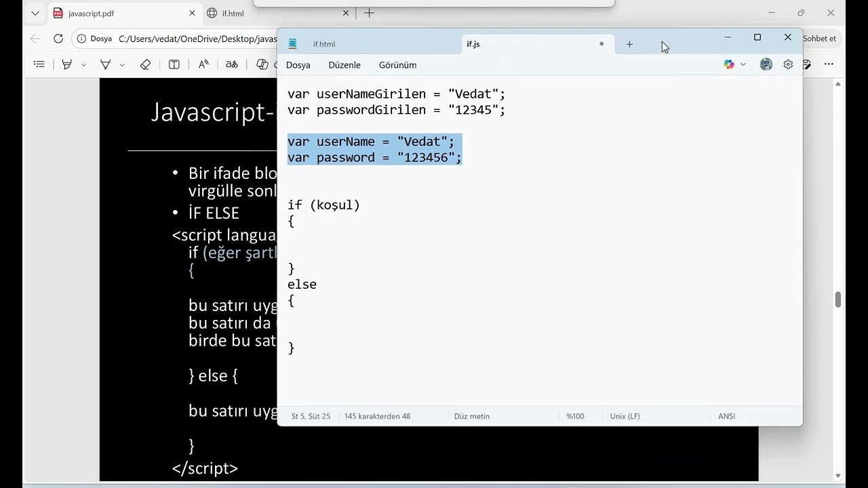
Task: Expand the highlighter options arrow
Action: click(x=122, y=65)
